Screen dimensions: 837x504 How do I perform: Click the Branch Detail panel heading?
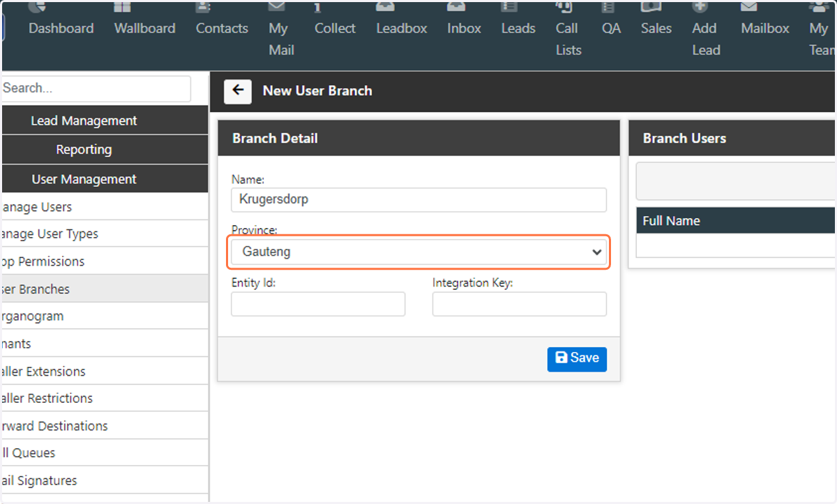pos(275,138)
